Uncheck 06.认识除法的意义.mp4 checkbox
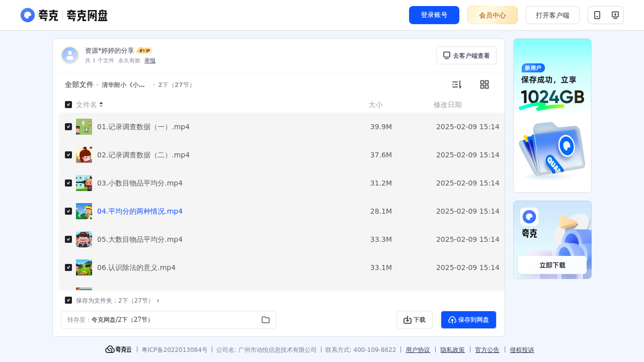The height and width of the screenshot is (362, 644). [68, 267]
